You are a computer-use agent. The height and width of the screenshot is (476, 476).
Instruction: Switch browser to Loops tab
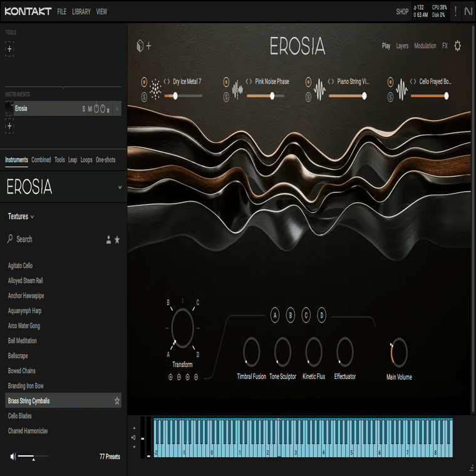click(86, 160)
